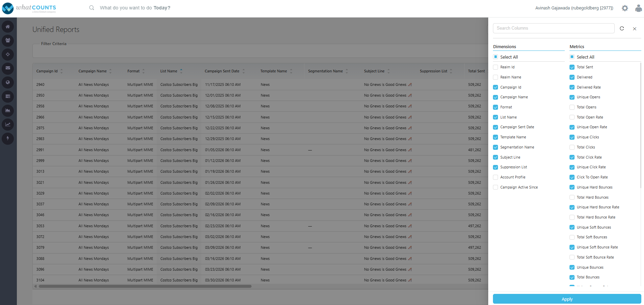Click the reset refresh icon beside Search Columns
Viewport: 644px width, 305px height.
[x=622, y=29]
